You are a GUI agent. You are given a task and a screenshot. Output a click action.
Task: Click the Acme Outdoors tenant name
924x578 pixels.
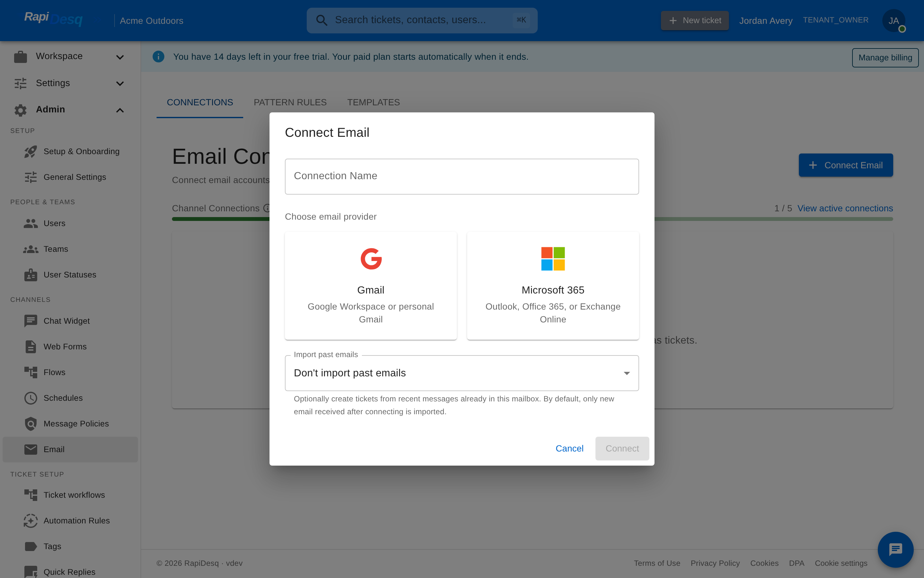(x=151, y=21)
